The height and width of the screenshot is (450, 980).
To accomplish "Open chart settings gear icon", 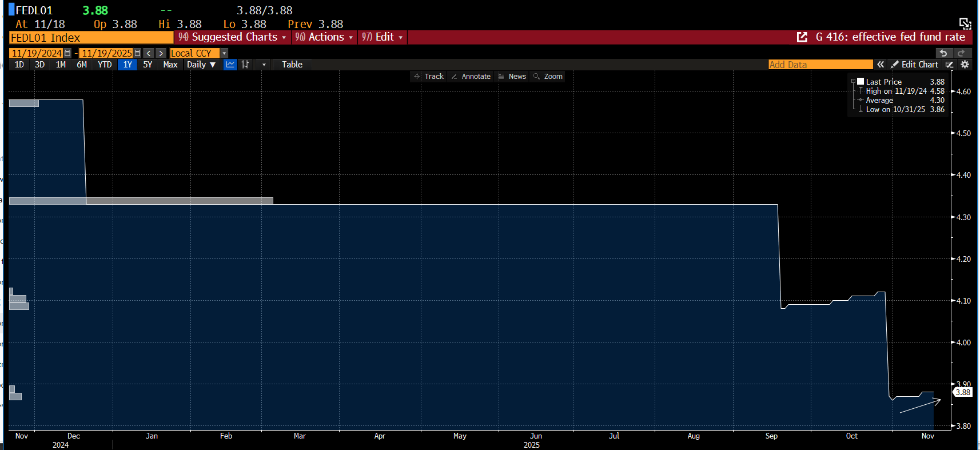I will [x=965, y=65].
